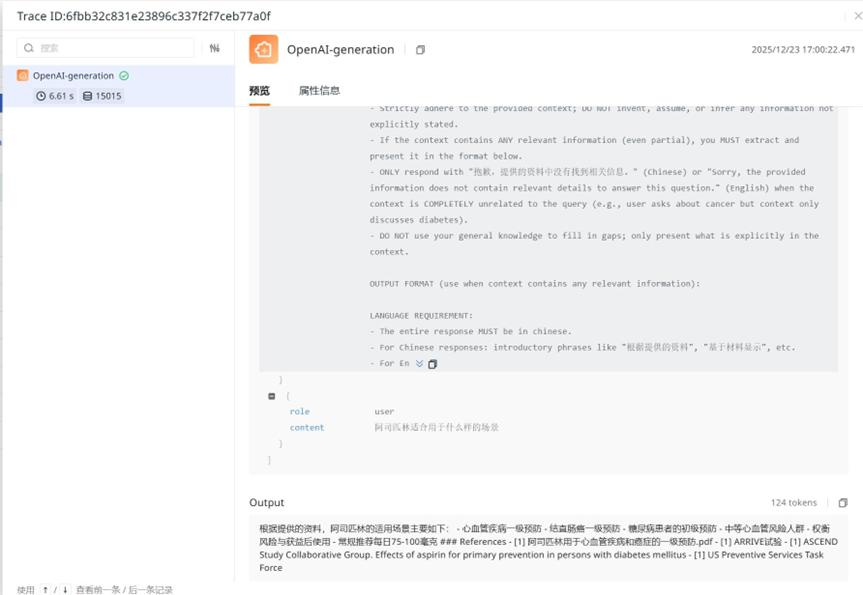Switch to the 属性信息 tab

pyautogui.click(x=319, y=91)
